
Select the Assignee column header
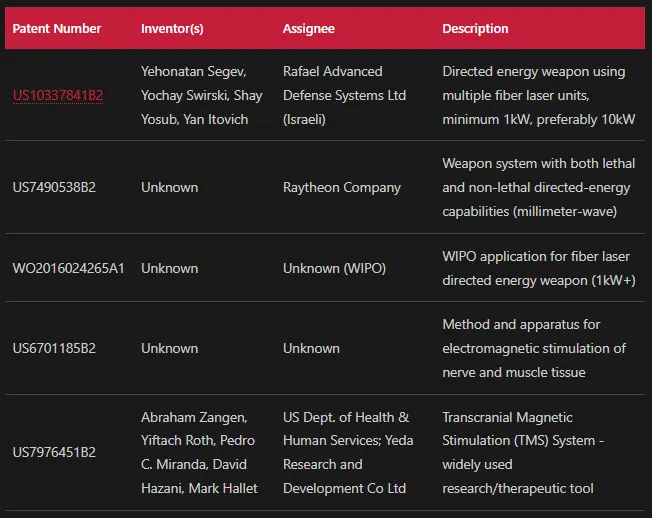[x=309, y=28]
